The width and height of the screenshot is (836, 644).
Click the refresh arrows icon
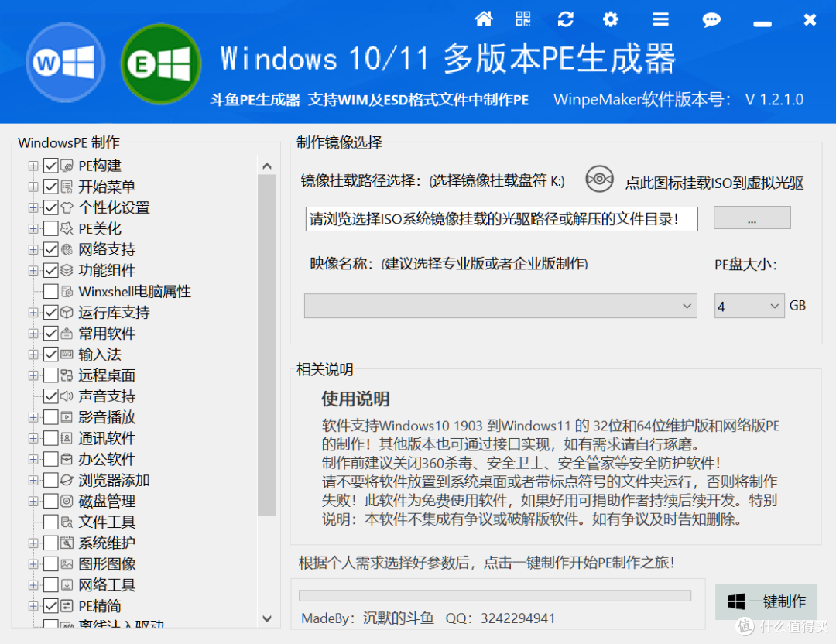pyautogui.click(x=566, y=19)
